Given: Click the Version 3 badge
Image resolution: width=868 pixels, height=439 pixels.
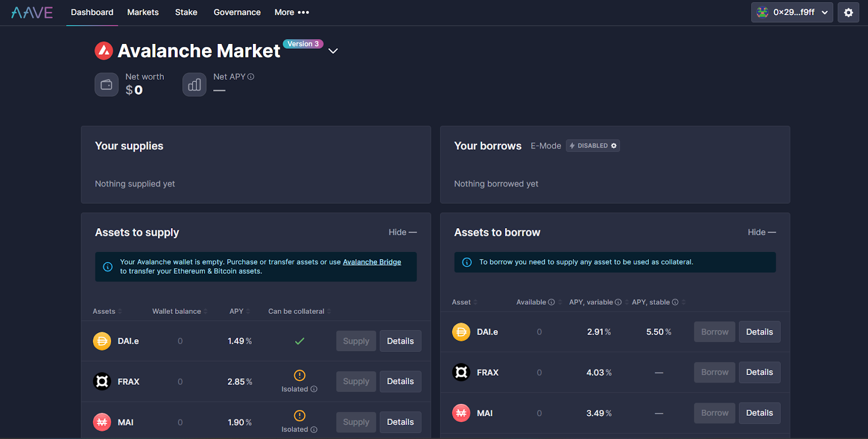Looking at the screenshot, I should coord(303,44).
